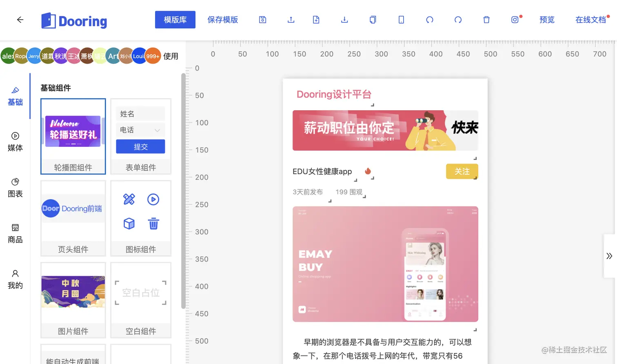617x364 pixels.
Task: Click the Art user avatar
Action: coord(113,56)
